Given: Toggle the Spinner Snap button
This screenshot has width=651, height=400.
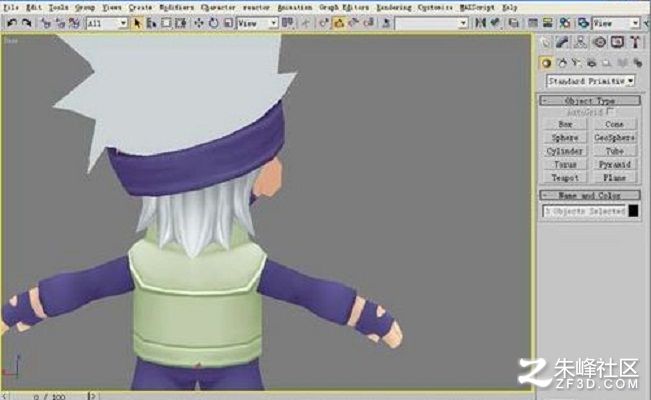Looking at the screenshot, I should (368, 23).
